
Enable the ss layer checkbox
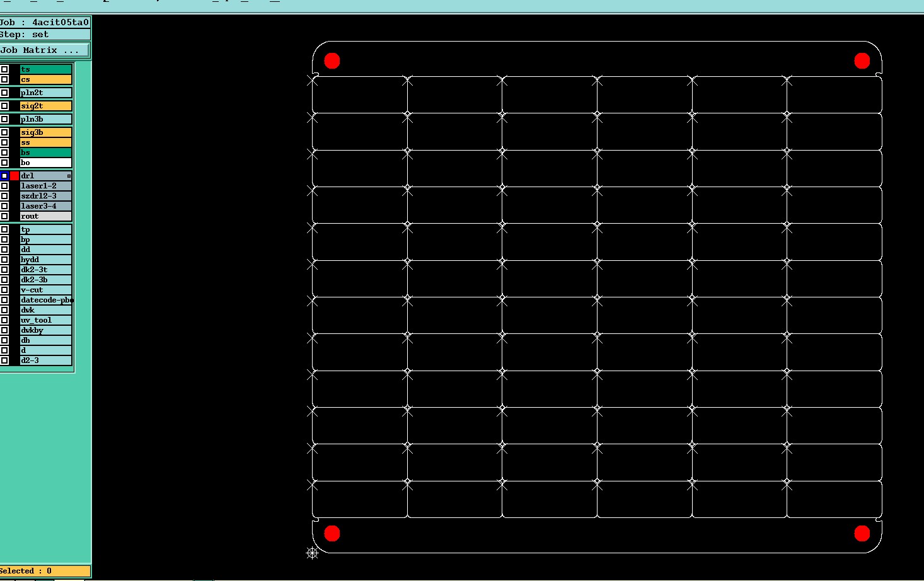4,142
